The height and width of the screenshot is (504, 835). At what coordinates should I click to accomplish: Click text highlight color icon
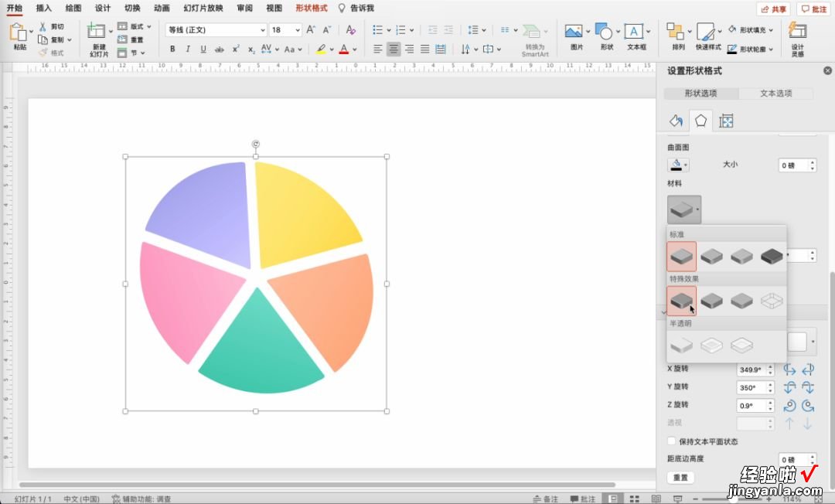pyautogui.click(x=321, y=49)
